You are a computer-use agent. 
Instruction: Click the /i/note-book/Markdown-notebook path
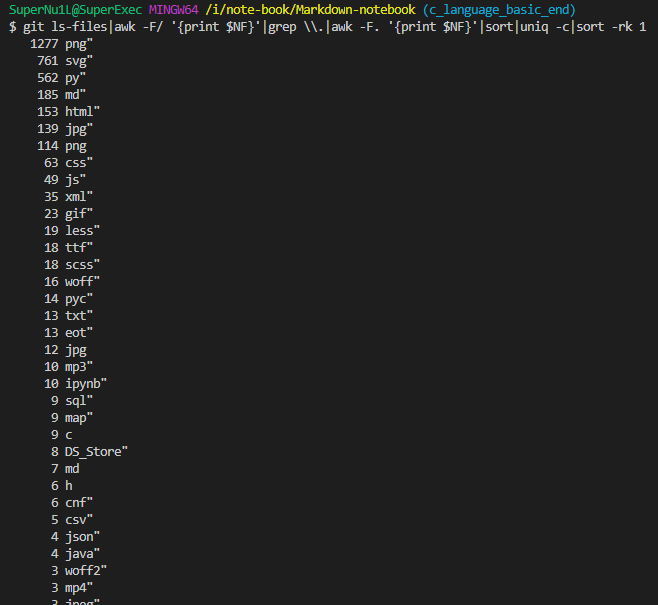pos(309,10)
